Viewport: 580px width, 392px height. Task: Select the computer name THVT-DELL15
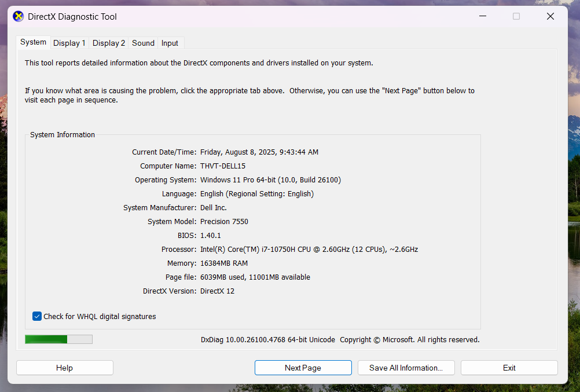pos(223,166)
